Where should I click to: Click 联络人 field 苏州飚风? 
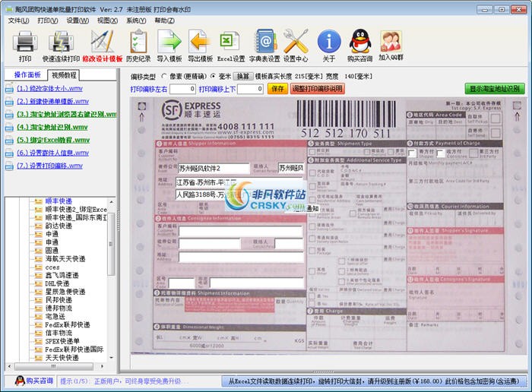291,168
